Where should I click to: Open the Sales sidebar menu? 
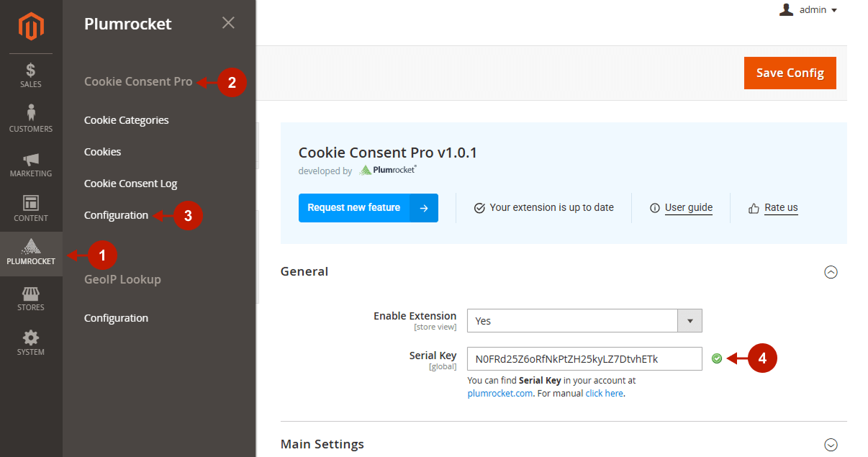point(31,75)
